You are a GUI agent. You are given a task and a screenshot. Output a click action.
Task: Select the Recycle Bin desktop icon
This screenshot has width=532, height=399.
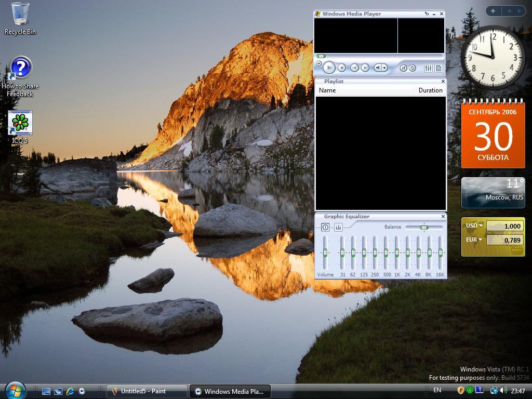click(20, 19)
